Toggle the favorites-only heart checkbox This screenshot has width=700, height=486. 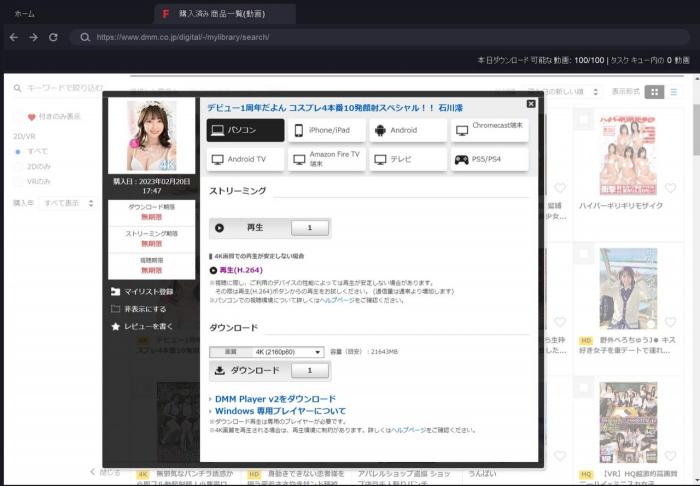point(18,117)
